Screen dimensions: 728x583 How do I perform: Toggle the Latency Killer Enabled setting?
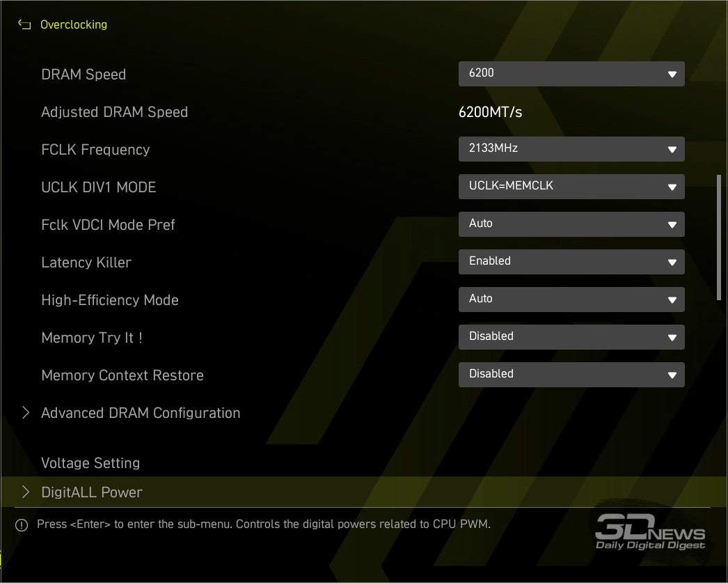coord(571,262)
